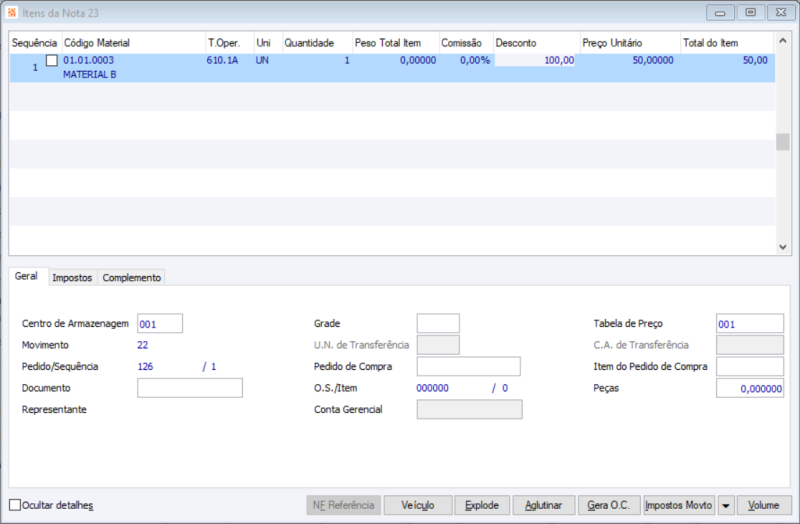The width and height of the screenshot is (800, 524).
Task: Click the Desconto cell showing 100,00
Action: pyautogui.click(x=535, y=60)
